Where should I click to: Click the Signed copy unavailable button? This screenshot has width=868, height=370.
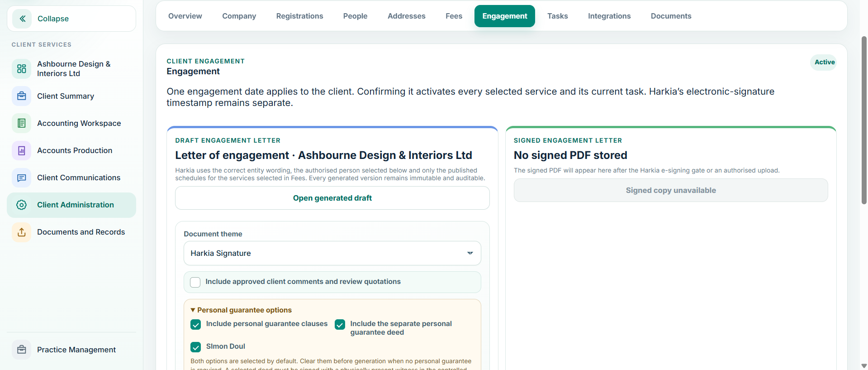point(670,190)
